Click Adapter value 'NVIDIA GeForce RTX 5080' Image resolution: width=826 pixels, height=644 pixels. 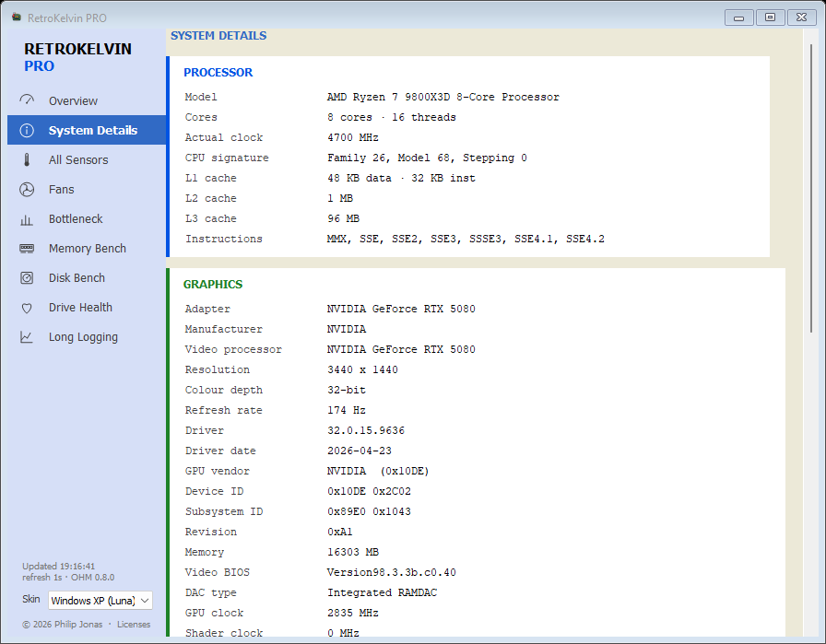tap(401, 309)
